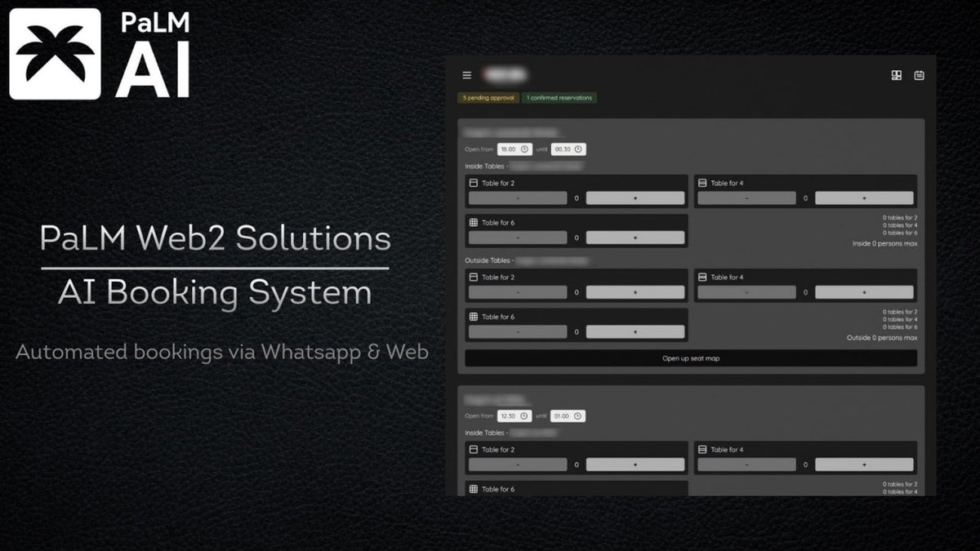Click the 'Inside 0 persons max' text
The image size is (980, 551).
(x=884, y=243)
